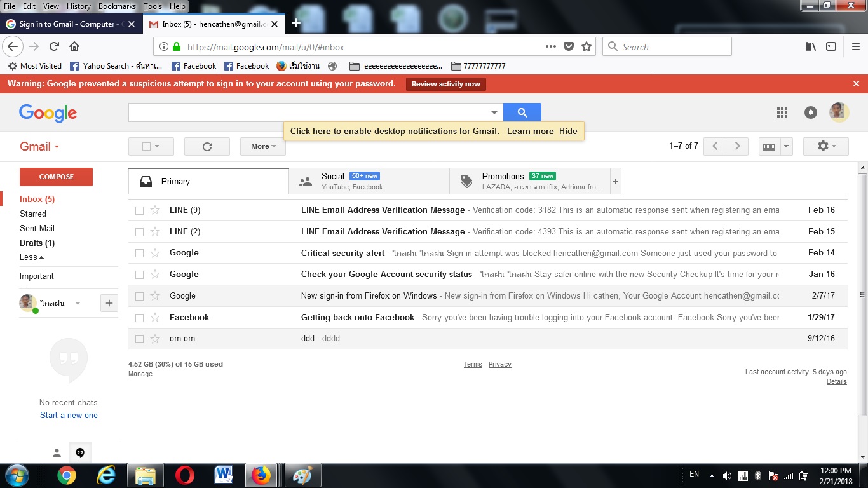Open the Firefox History menu
Image resolution: width=868 pixels, height=488 pixels.
[x=79, y=6]
